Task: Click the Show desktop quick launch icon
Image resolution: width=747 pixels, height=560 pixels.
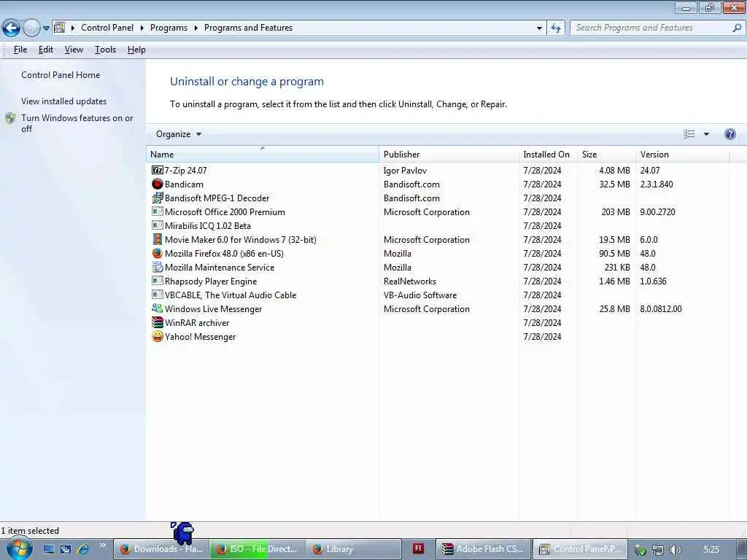Action: (x=49, y=549)
